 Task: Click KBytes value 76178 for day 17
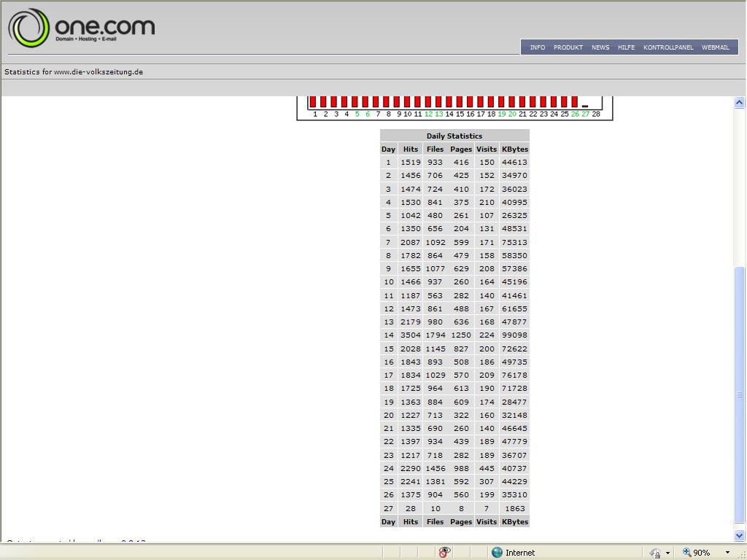click(514, 376)
